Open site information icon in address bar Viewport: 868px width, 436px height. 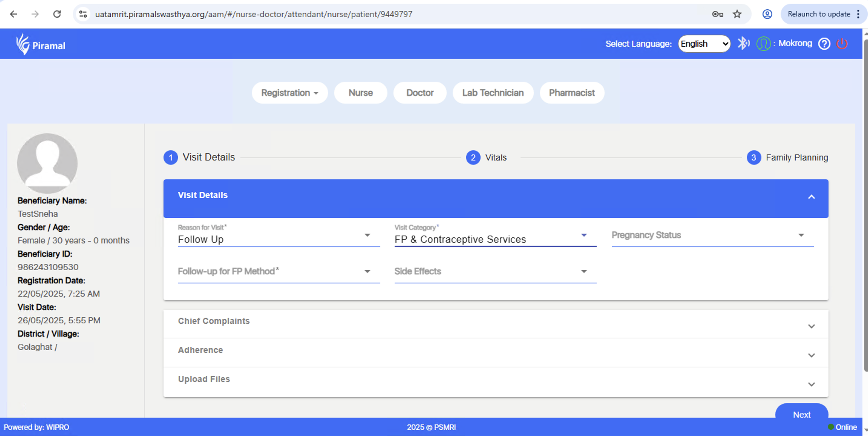click(x=83, y=14)
